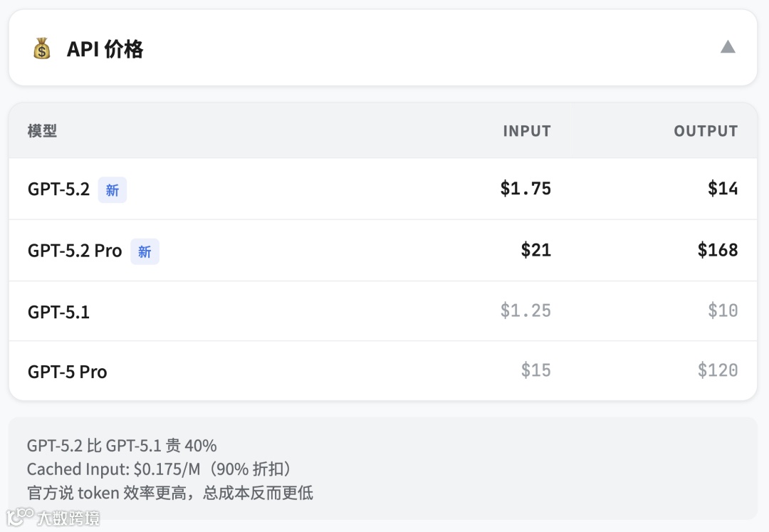769x532 pixels.
Task: Select the OUTPUT column header
Action: coord(705,131)
